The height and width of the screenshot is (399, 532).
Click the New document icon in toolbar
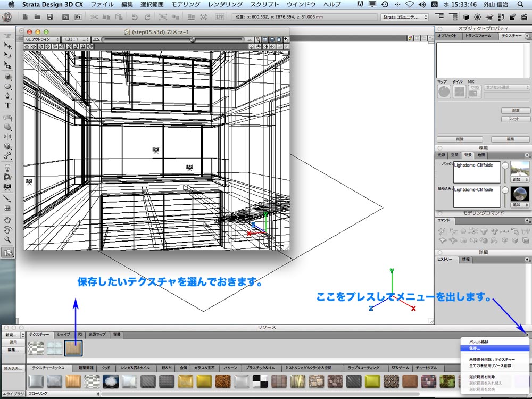(x=25, y=17)
